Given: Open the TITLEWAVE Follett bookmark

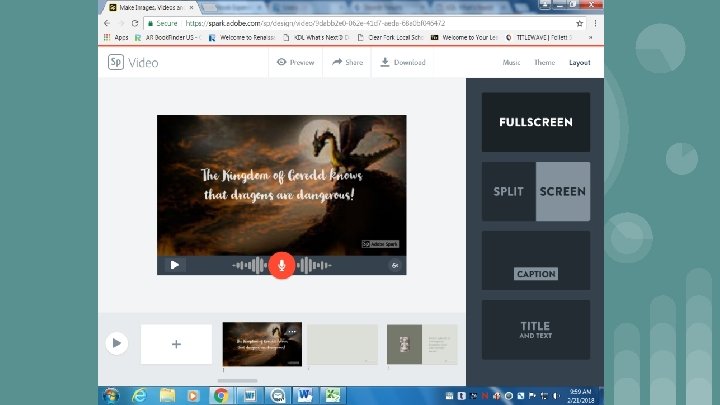Looking at the screenshot, I should point(539,37).
